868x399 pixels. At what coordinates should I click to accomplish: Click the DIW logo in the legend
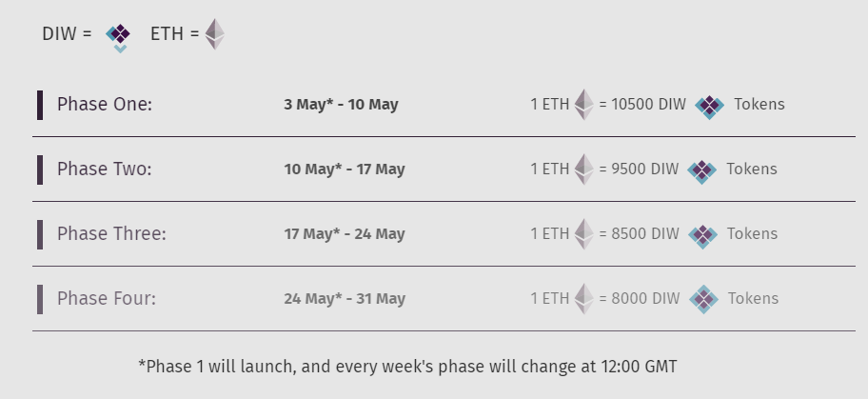pyautogui.click(x=118, y=38)
